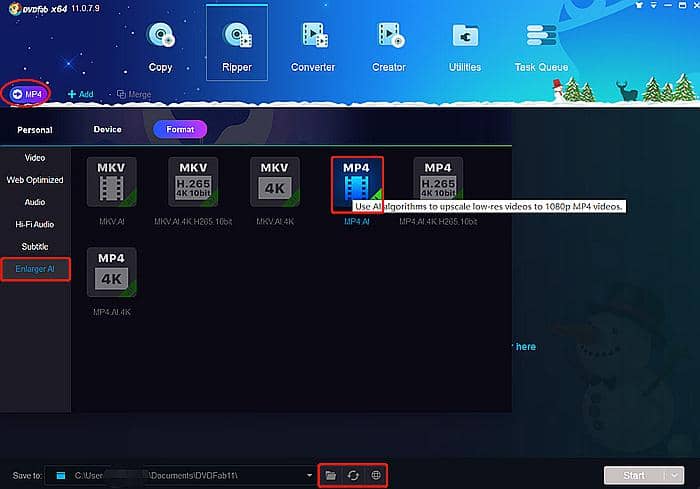Open the Ripper module
The height and width of the screenshot is (489, 700).
click(237, 43)
